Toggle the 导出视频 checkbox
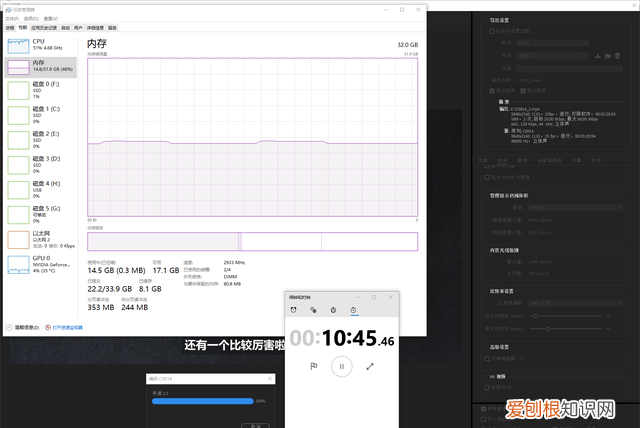Viewport: 640px width, 428px height. (x=492, y=91)
